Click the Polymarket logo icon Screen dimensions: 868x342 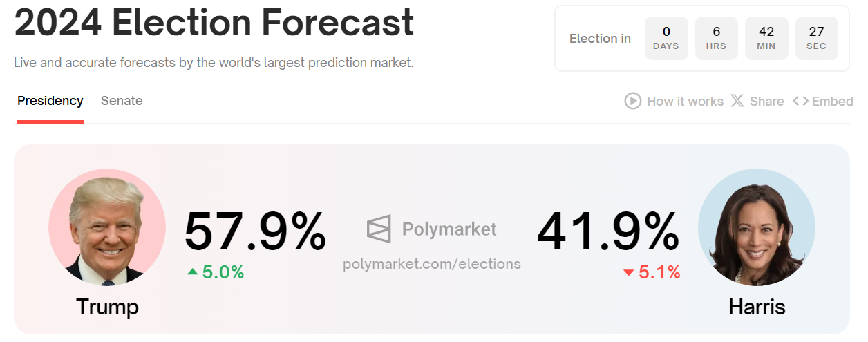tap(379, 229)
